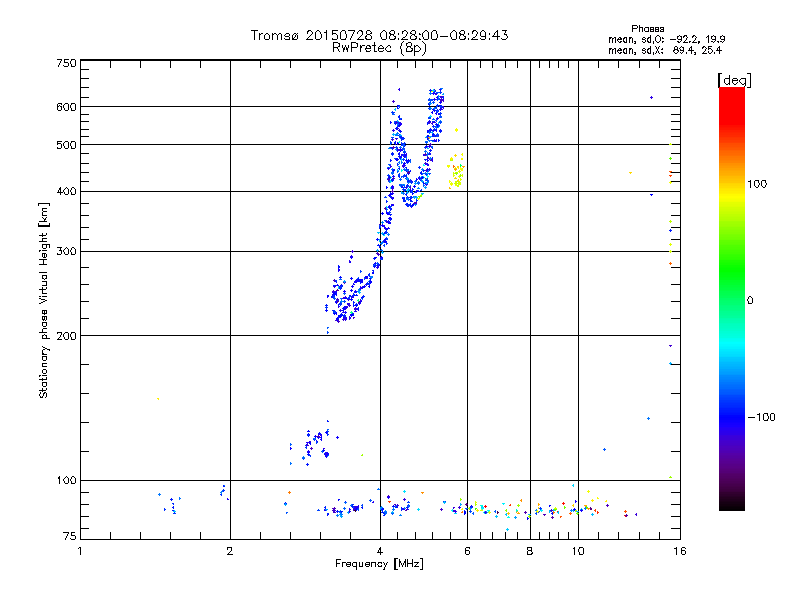Viewport: 800px width, 600px height.
Task: Click the y-axis tick '200'
Action: point(67,336)
